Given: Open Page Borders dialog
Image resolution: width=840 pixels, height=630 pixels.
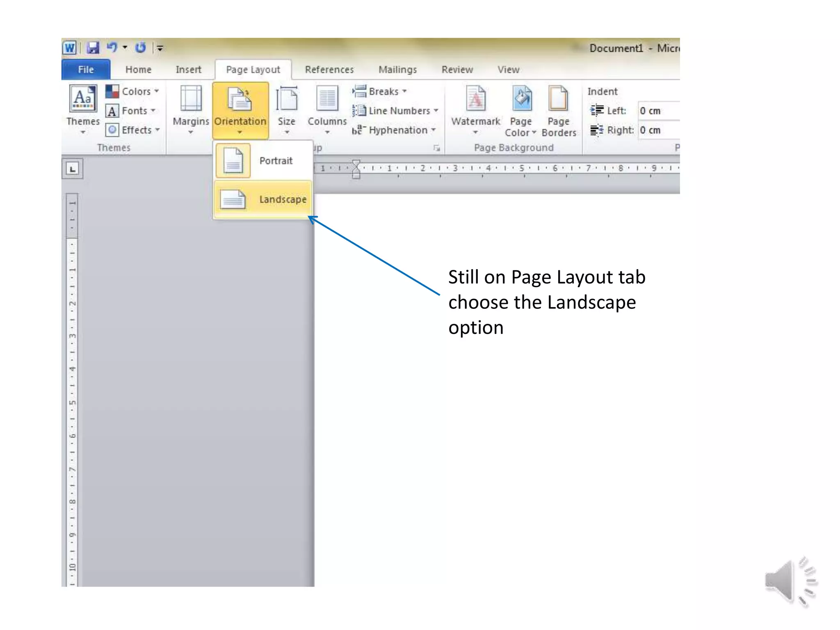Looking at the screenshot, I should (559, 111).
